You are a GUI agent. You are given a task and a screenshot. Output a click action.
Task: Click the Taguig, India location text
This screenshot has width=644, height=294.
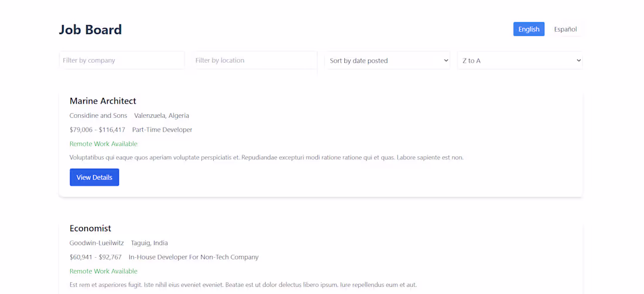click(x=149, y=243)
